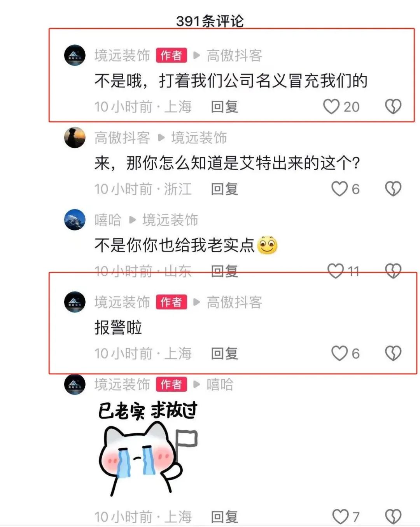Like the comment about impersonating our company
Viewport: 420px width, 527px height.
[x=331, y=106]
